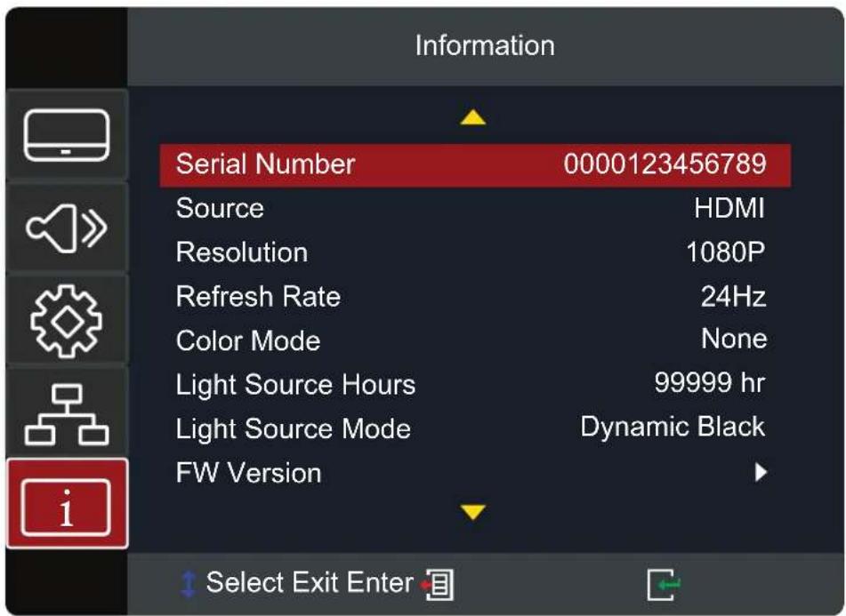Open the gear Settings menu icon
The height and width of the screenshot is (616, 846).
click(x=67, y=321)
